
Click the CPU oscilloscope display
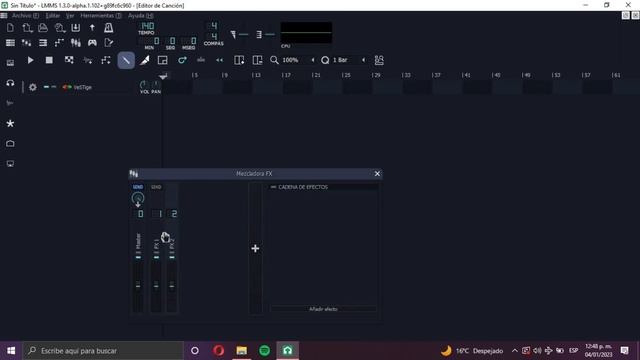pyautogui.click(x=306, y=33)
